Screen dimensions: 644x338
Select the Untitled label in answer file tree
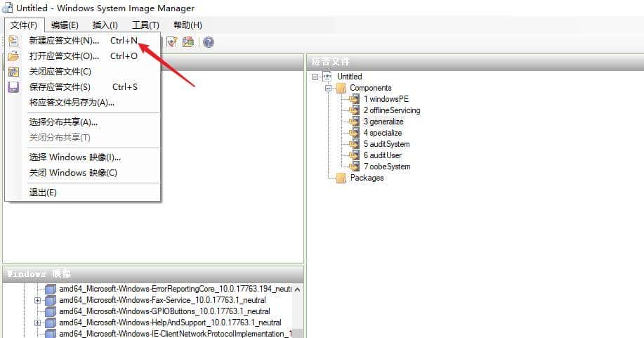[350, 77]
